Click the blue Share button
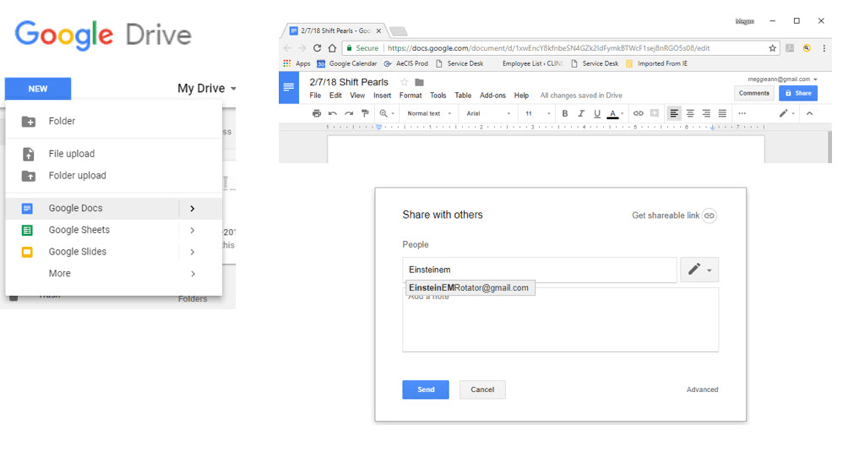 (798, 93)
